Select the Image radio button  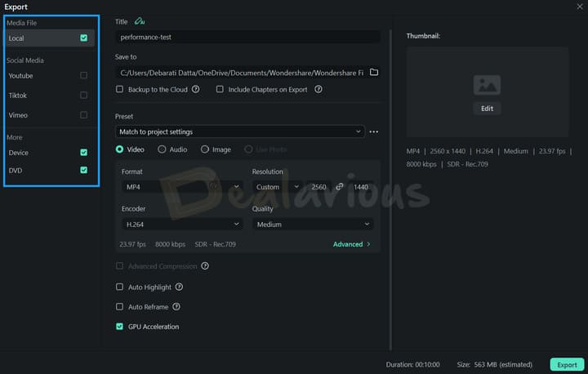pos(205,149)
